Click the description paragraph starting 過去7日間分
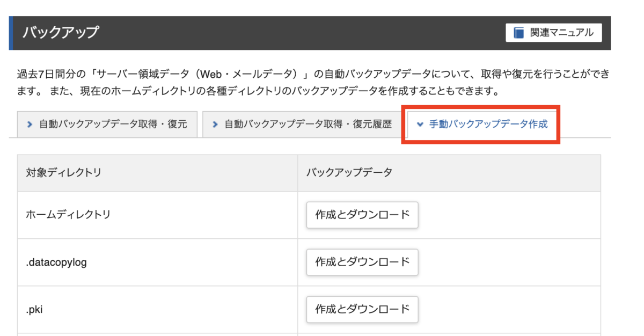Viewport: 644px width, 336px height. pyautogui.click(x=311, y=75)
